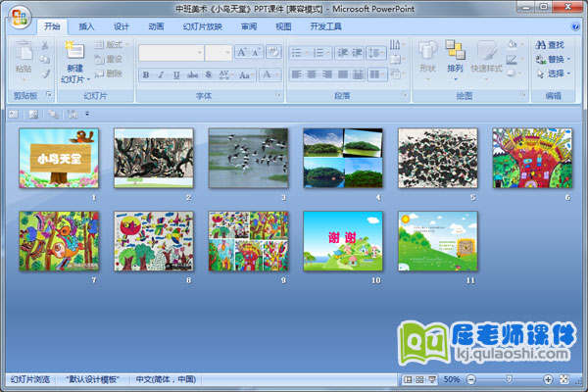
Task: Open the Slide Show (幻灯片放映) tab
Action: [x=203, y=26]
